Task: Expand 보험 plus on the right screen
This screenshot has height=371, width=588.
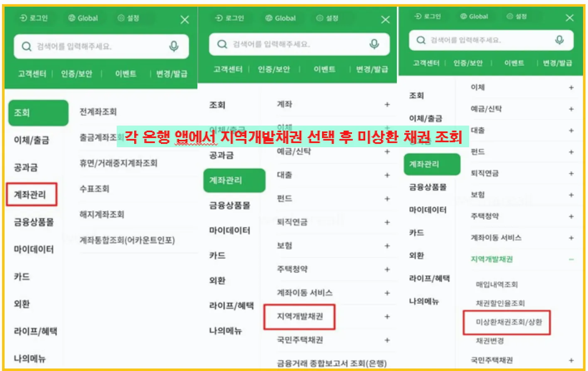Action: [x=571, y=195]
